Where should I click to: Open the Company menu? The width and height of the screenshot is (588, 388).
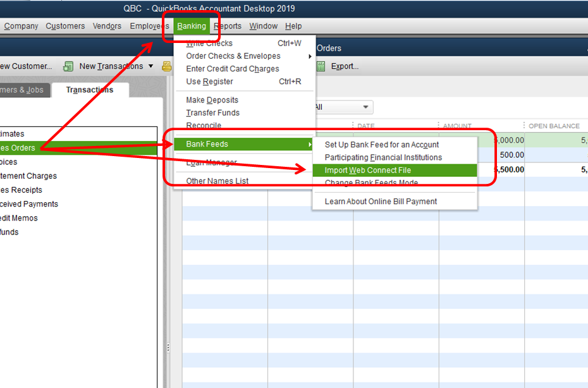tap(21, 27)
